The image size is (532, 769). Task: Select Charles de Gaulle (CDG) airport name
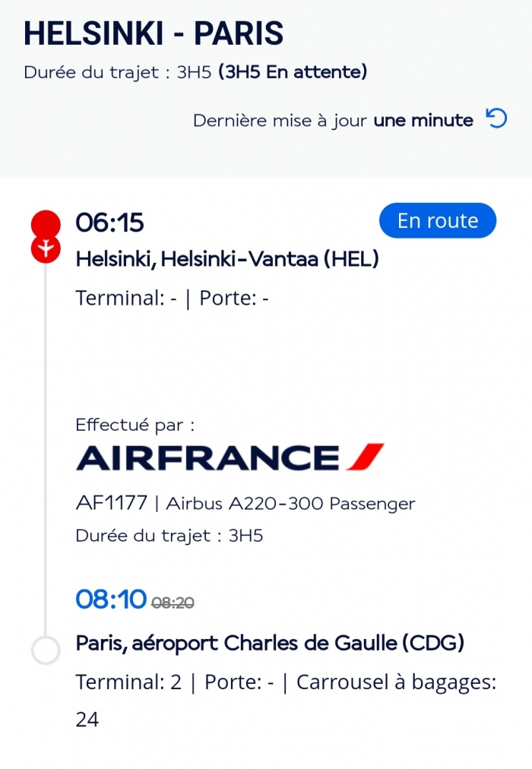(x=270, y=643)
